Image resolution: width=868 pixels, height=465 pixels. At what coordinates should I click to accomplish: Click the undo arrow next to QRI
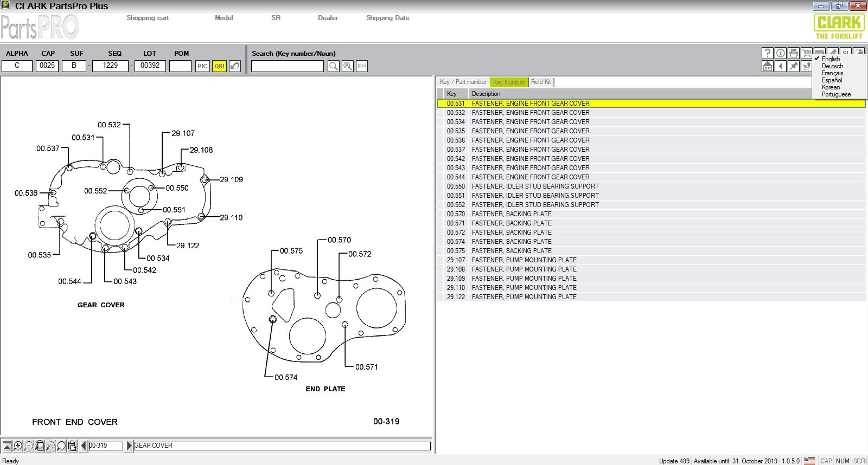[235, 66]
